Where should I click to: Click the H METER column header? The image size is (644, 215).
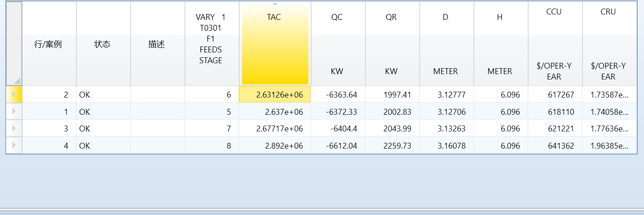[500, 43]
